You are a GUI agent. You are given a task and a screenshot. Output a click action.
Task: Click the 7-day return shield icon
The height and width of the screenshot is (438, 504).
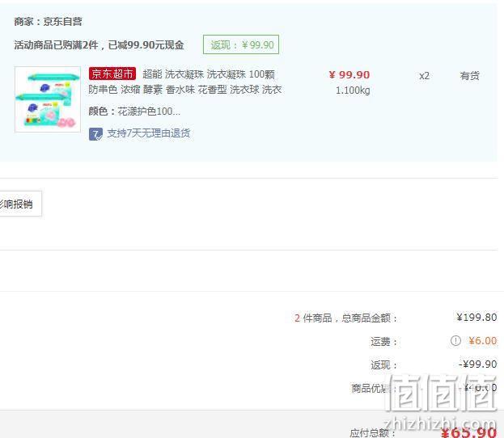pos(95,134)
